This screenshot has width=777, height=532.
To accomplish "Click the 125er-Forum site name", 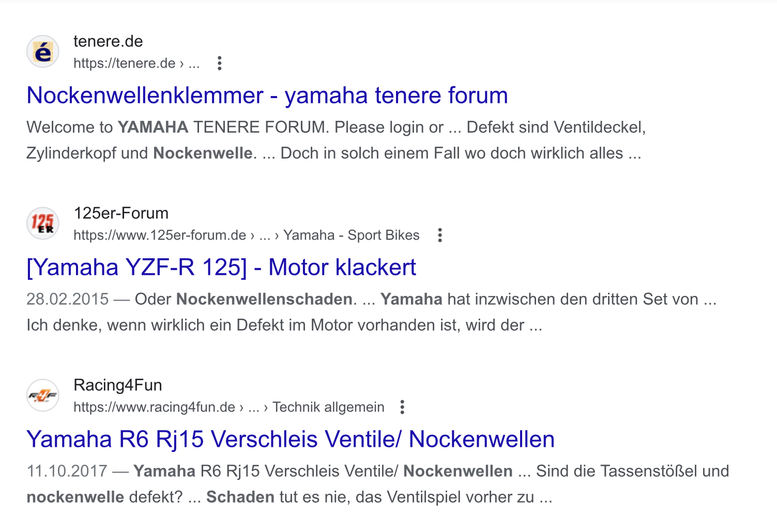I will click(121, 213).
